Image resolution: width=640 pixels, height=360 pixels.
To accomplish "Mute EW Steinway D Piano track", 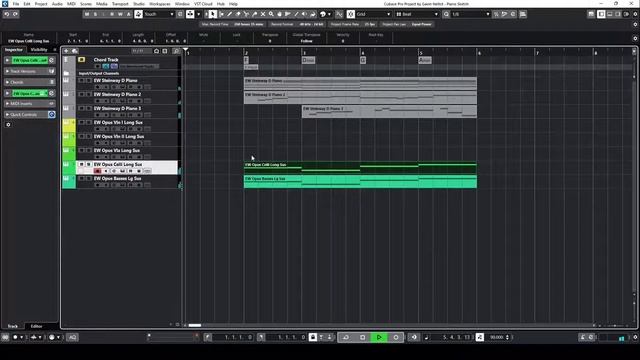I will [x=81, y=81].
